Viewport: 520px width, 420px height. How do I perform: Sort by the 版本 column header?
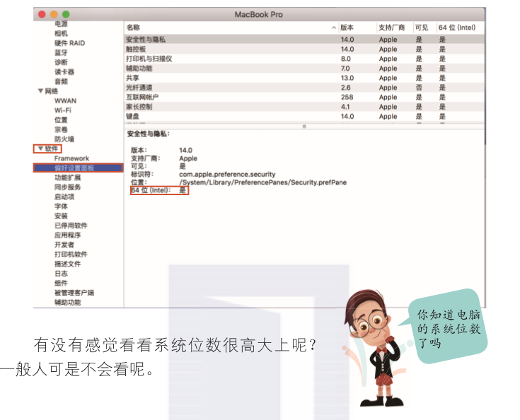click(347, 28)
